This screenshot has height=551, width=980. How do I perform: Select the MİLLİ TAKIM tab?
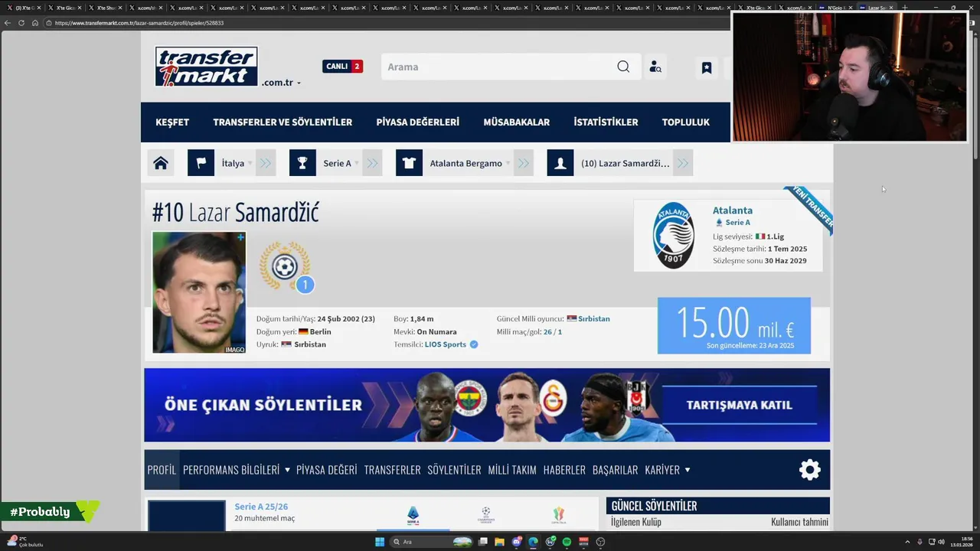click(512, 470)
